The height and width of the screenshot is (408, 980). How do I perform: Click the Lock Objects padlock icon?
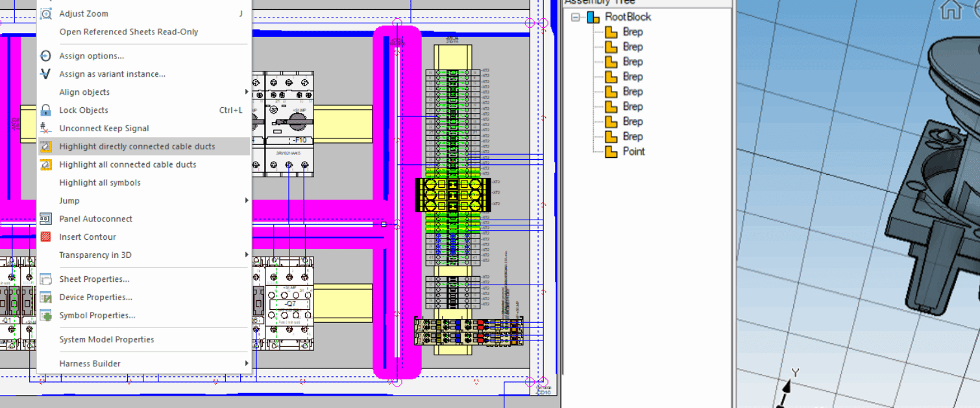pyautogui.click(x=45, y=110)
